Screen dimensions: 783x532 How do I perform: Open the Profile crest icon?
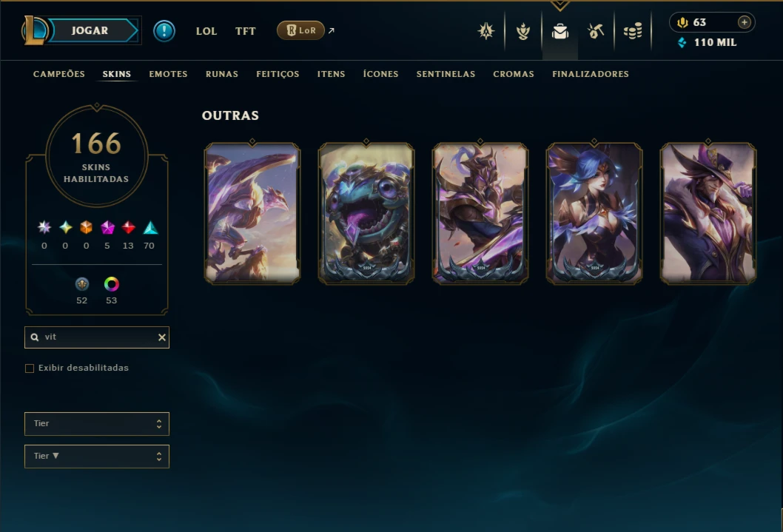[x=486, y=31]
